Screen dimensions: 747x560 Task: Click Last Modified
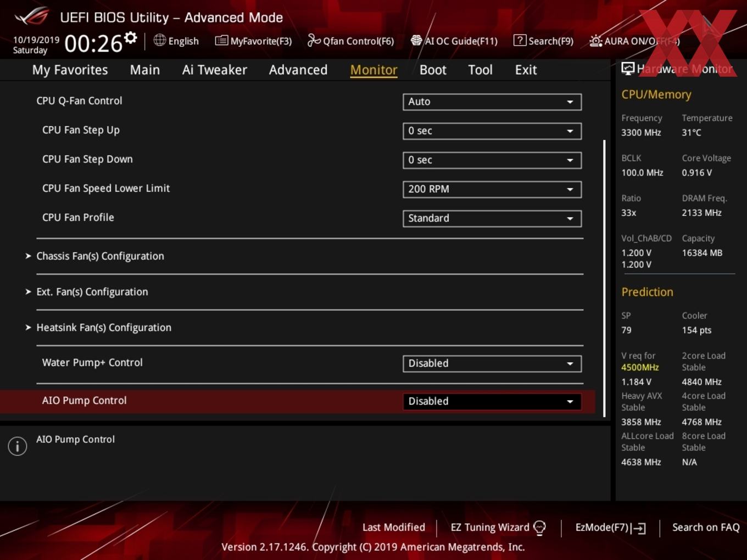tap(394, 527)
